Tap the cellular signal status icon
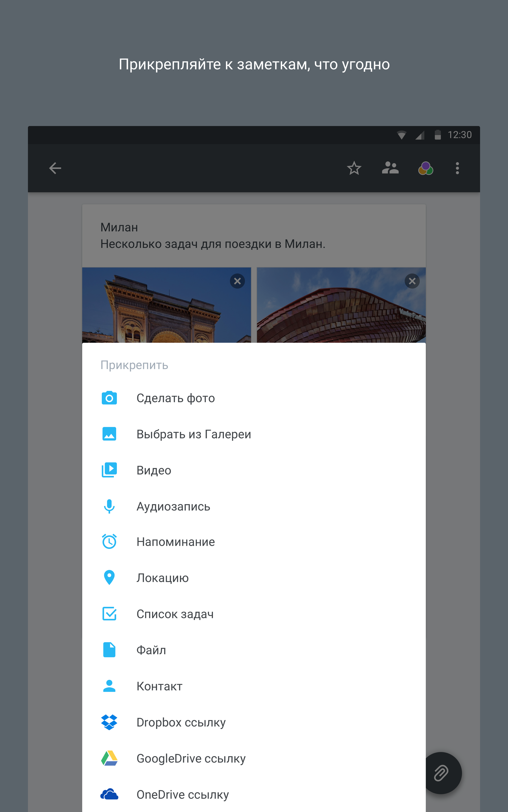Image resolution: width=508 pixels, height=812 pixels. click(x=420, y=135)
